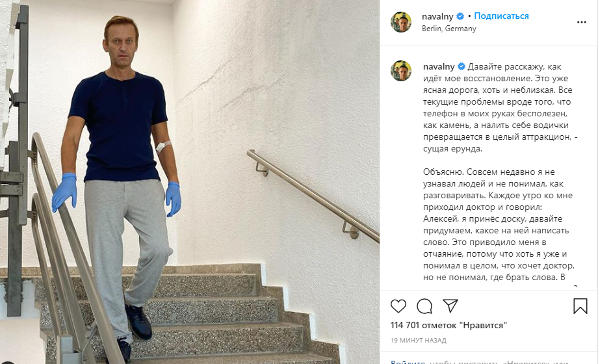Click the verified badge in post header
598x364 pixels.
tap(460, 16)
